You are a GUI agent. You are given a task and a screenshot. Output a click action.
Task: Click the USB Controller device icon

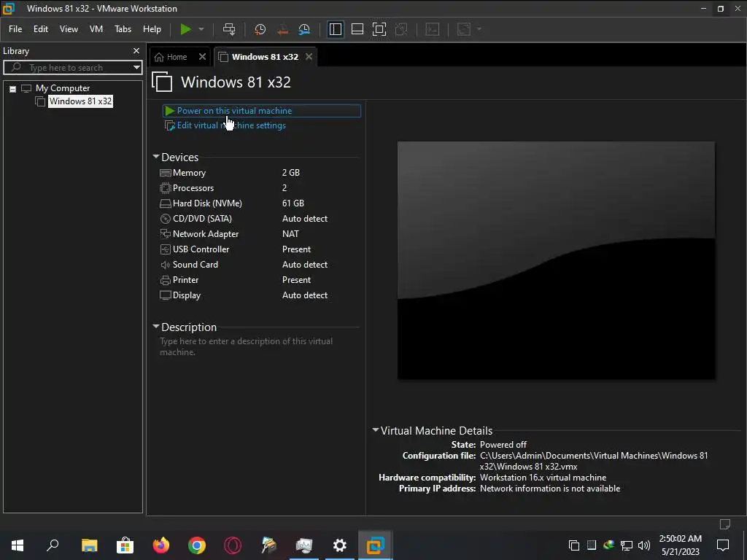pyautogui.click(x=166, y=249)
